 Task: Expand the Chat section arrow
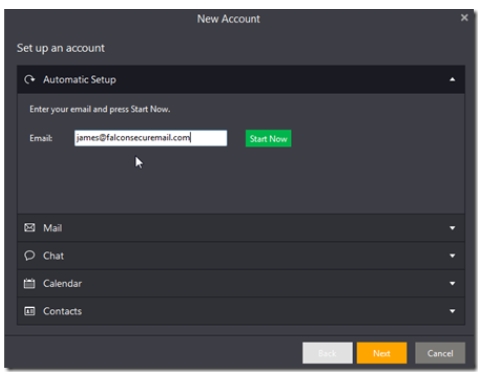pos(452,256)
